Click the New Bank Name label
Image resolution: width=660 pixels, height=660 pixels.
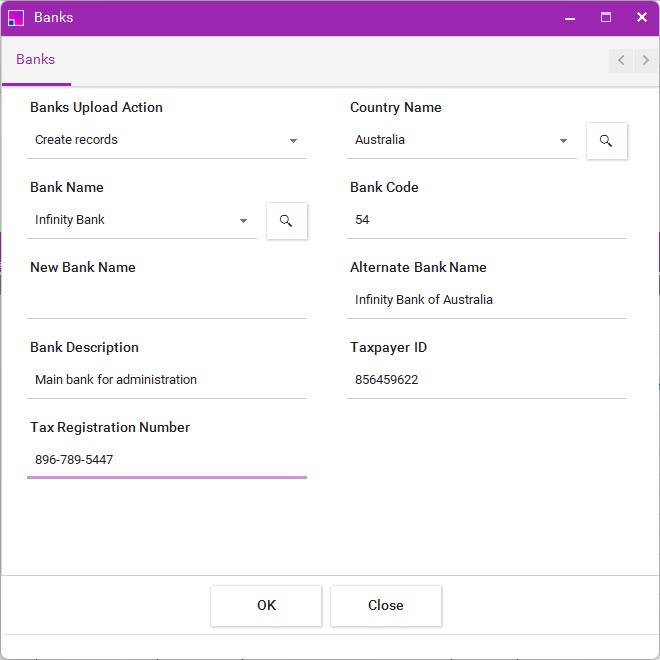(83, 267)
